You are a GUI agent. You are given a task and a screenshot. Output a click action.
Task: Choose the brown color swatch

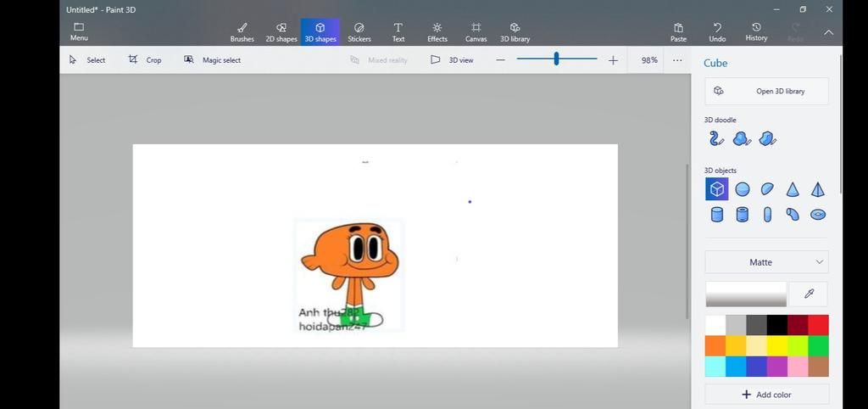(x=818, y=367)
